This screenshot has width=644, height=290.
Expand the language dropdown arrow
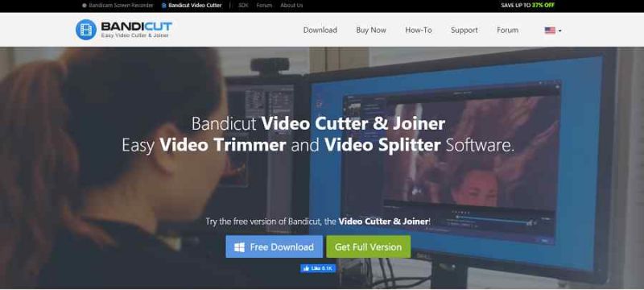[x=559, y=31]
